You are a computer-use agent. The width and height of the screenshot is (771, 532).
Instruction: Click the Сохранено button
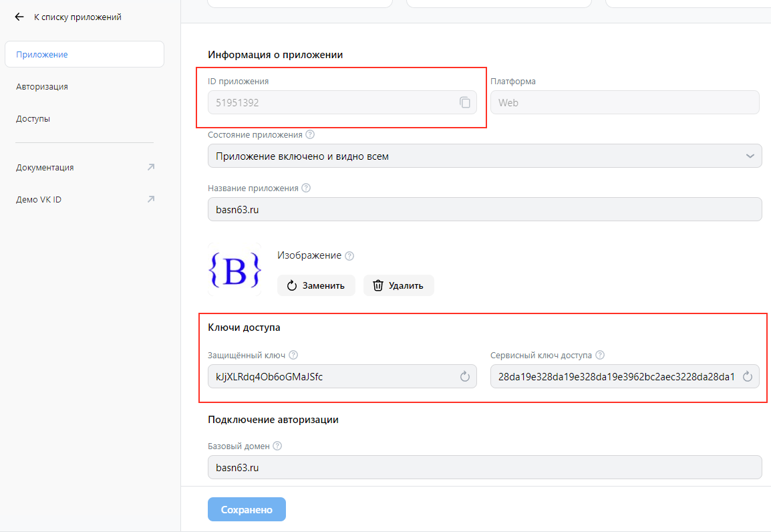247,509
